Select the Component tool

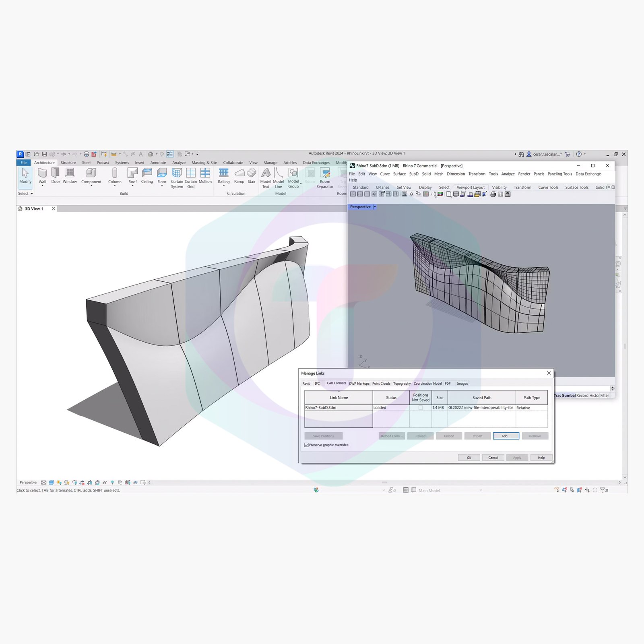pos(91,176)
